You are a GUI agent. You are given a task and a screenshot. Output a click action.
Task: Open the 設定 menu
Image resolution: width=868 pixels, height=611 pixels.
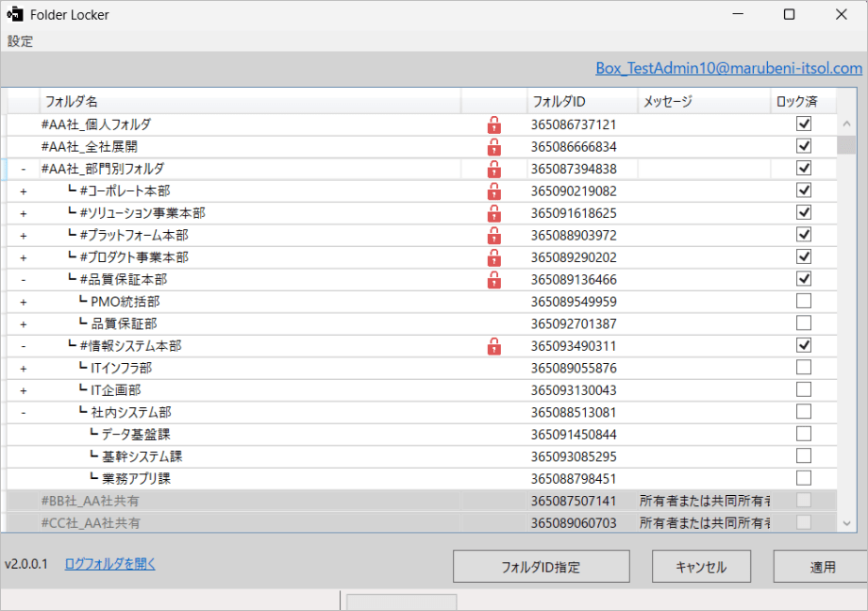(x=20, y=41)
